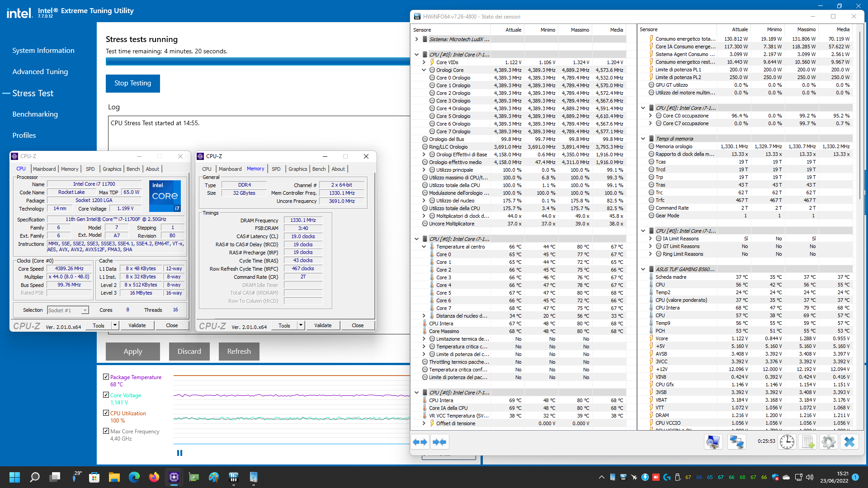868x488 pixels.
Task: Uncheck Core Voltage graph checkbox
Action: 106,395
